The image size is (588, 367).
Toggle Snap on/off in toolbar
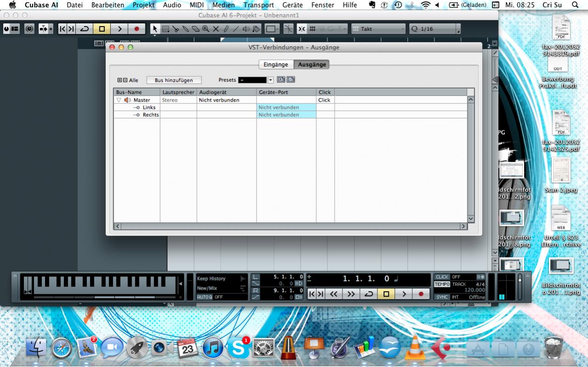(x=301, y=28)
